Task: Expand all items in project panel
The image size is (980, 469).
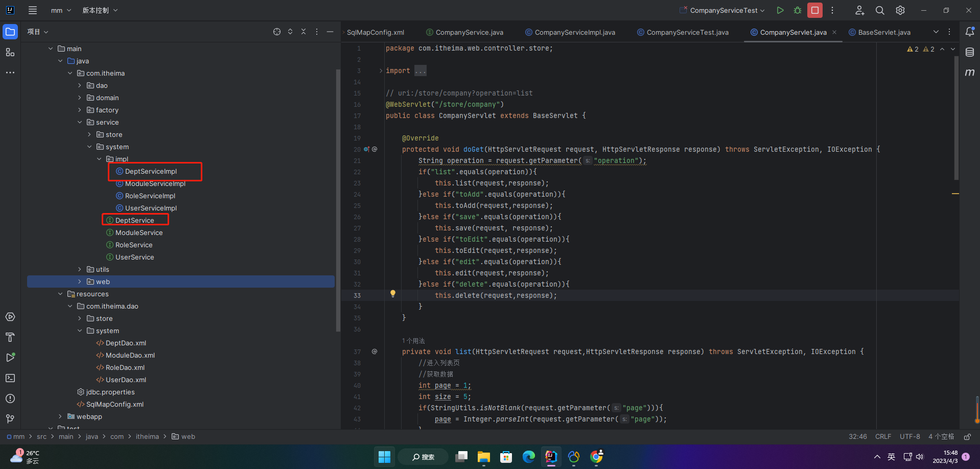Action: 290,32
